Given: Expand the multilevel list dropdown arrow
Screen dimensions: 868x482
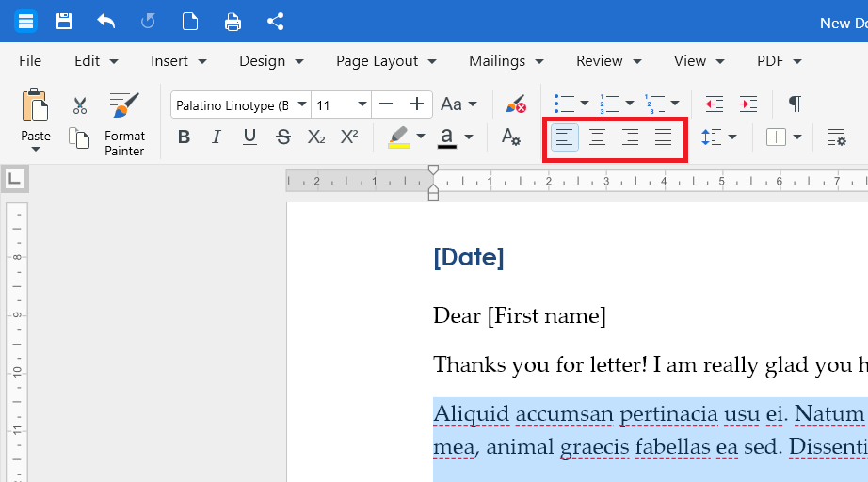Looking at the screenshot, I should (675, 104).
